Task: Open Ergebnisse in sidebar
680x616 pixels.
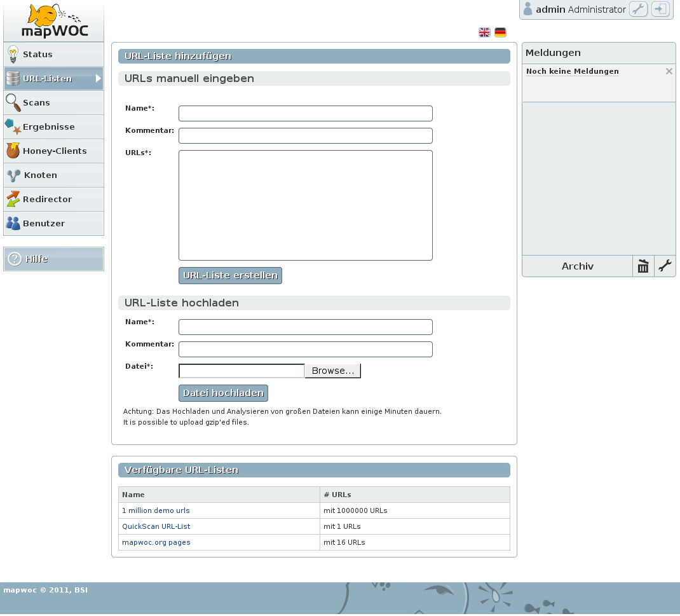Action: [53, 127]
